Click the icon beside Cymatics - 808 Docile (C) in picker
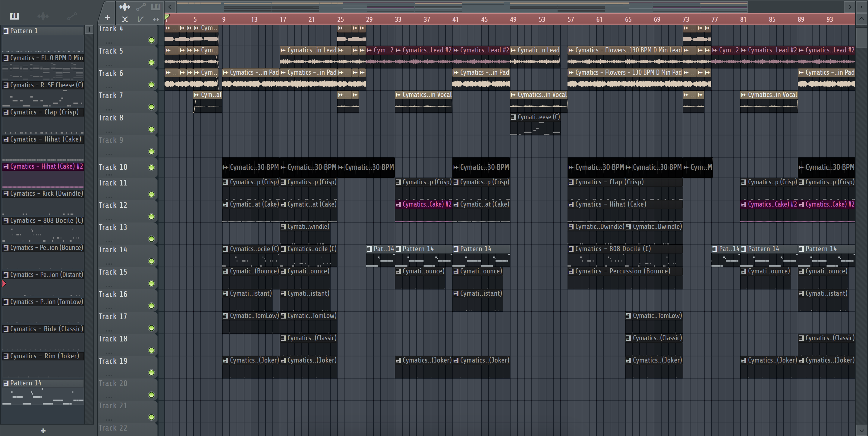This screenshot has height=436, width=868. pyautogui.click(x=6, y=220)
